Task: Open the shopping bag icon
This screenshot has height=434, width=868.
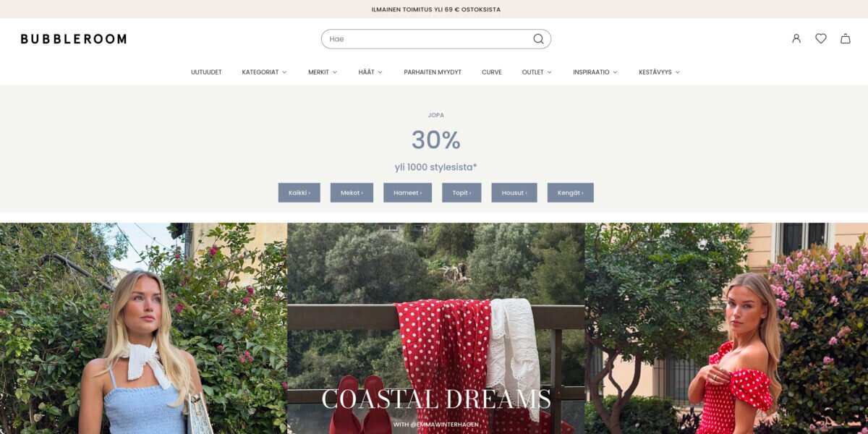Action: pyautogui.click(x=846, y=38)
